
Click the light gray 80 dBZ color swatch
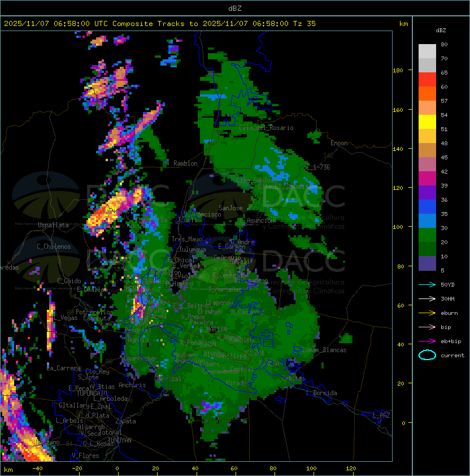point(427,51)
